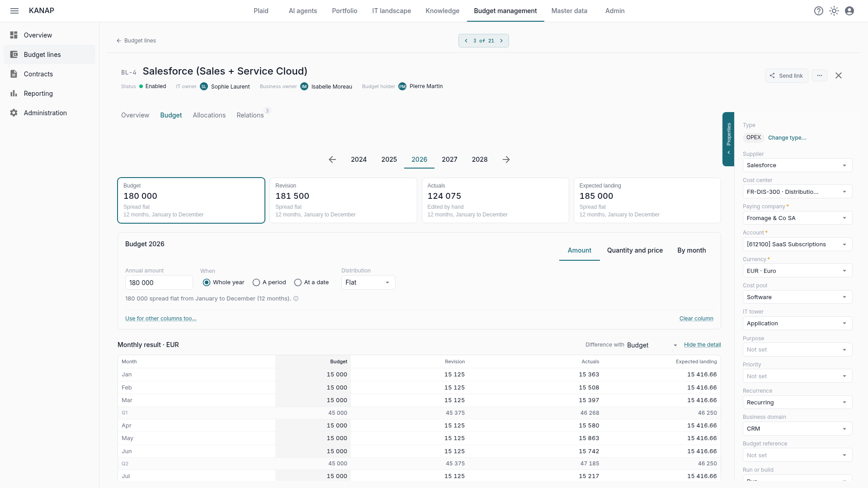Click the Overview dashboard icon in sidebar
The image size is (868, 488).
pos(14,35)
